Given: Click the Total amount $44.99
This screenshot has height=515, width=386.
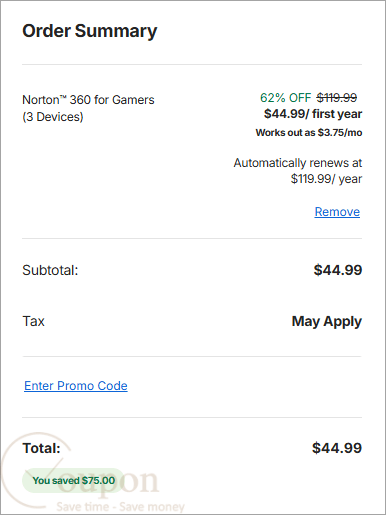Looking at the screenshot, I should (x=337, y=448).
